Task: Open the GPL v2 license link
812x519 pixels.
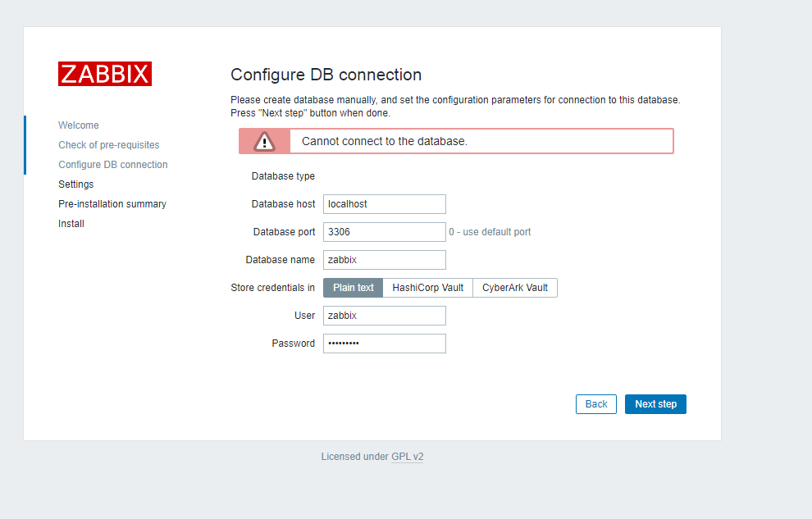Action: [408, 457]
